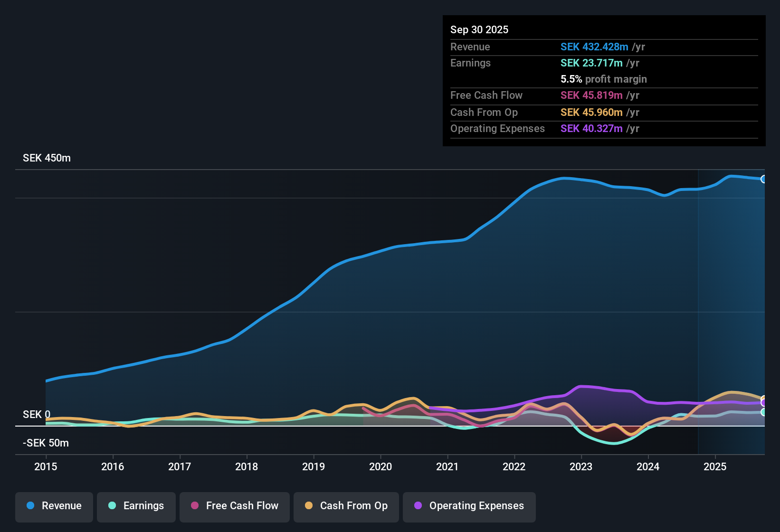Click the Operating Expenses endpoint marker

click(x=763, y=403)
